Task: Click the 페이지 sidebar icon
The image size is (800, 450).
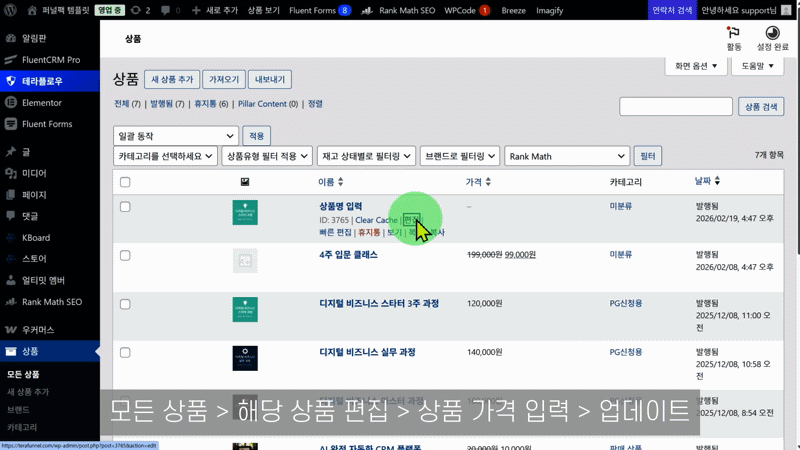Action: pos(11,195)
